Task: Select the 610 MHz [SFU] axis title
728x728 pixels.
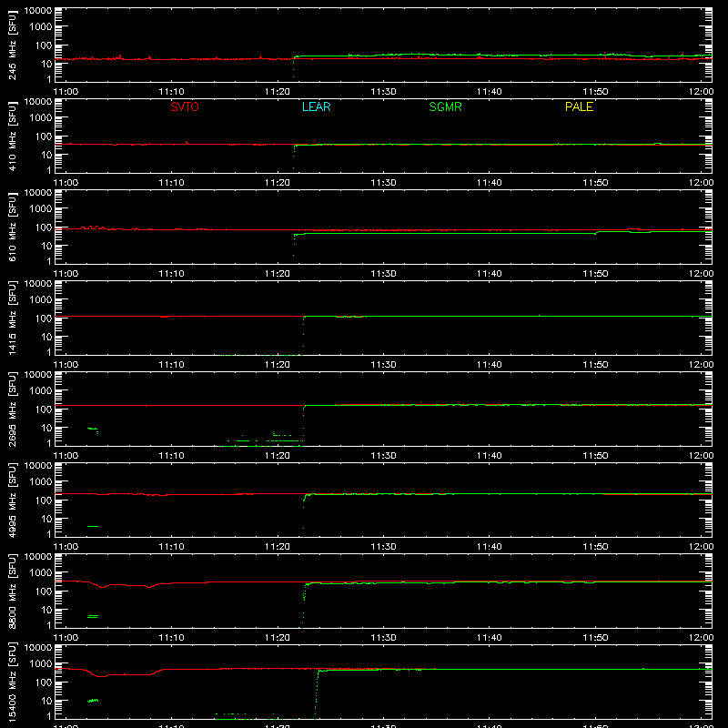Action: tap(13, 227)
